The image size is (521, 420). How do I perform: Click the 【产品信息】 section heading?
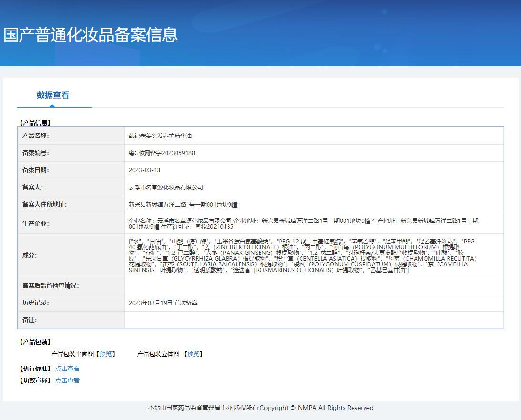point(35,123)
